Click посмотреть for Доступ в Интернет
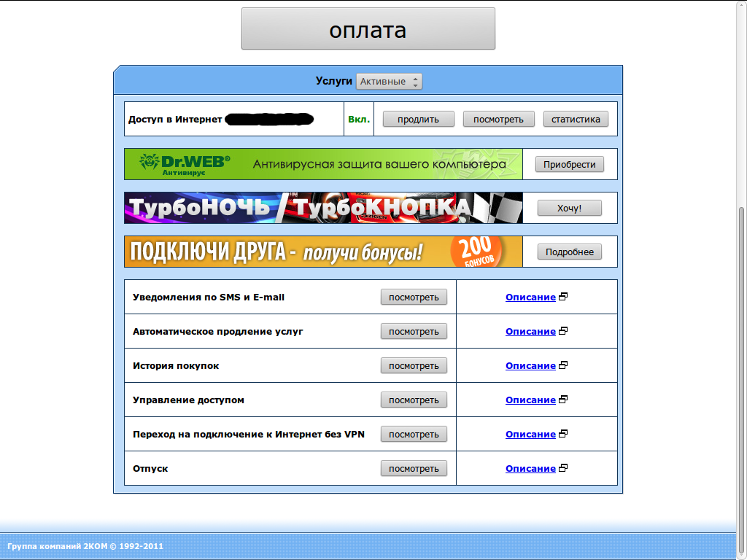 [x=498, y=119]
